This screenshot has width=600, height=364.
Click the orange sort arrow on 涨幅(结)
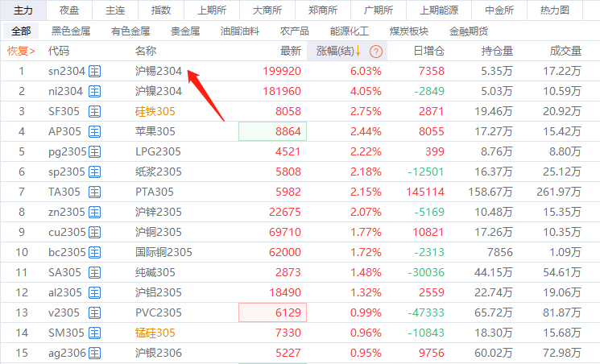pyautogui.click(x=358, y=51)
